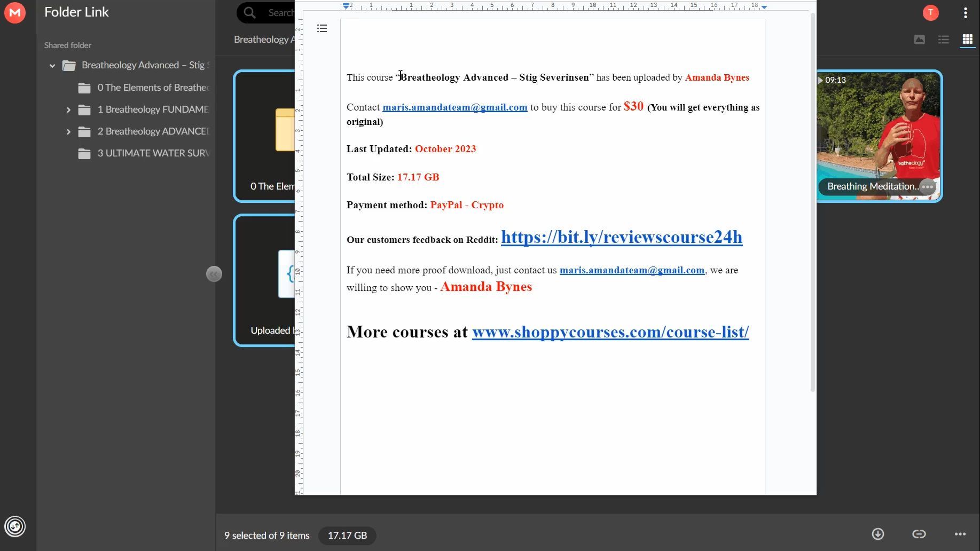Collapse the sidebar with the arrow handle
980x551 pixels.
214,274
